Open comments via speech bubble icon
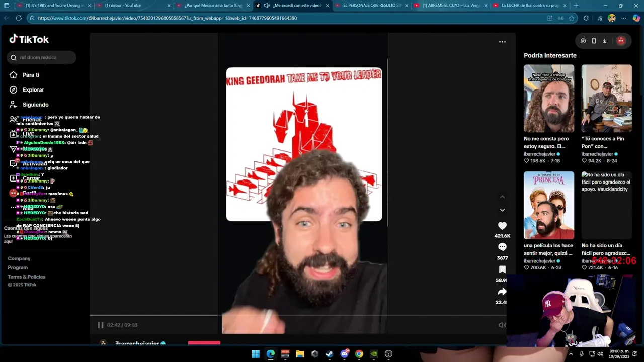This screenshot has width=644, height=362. tap(502, 247)
